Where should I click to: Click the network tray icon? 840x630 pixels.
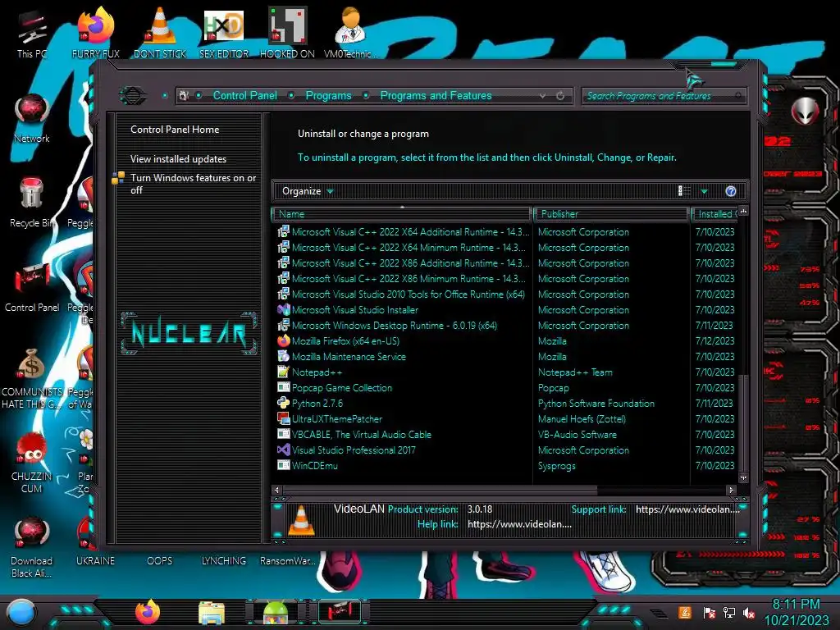(729, 612)
